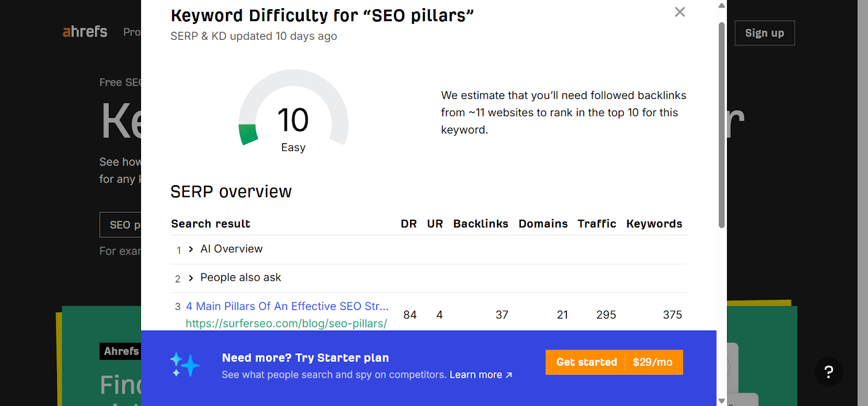Collapse the AI Overview row chevron
The width and height of the screenshot is (868, 406).
190,249
